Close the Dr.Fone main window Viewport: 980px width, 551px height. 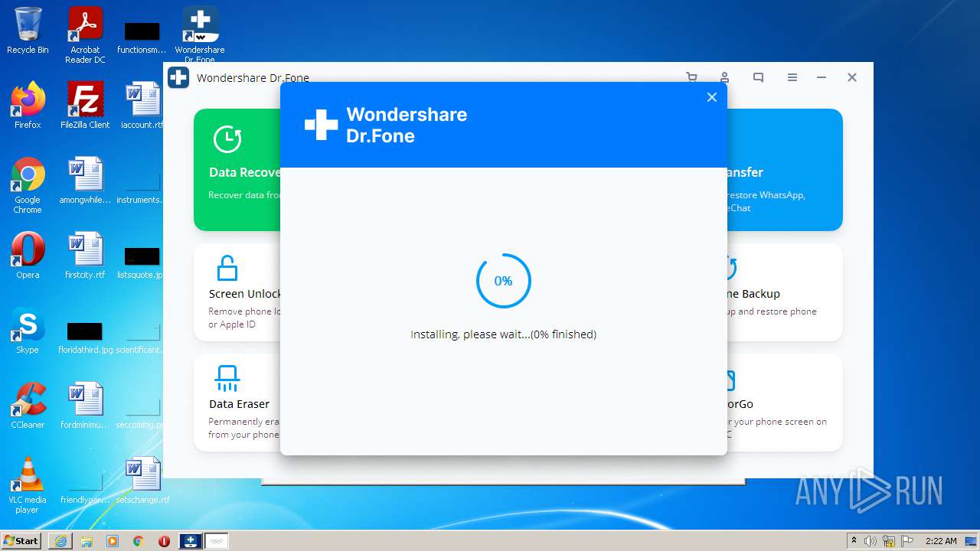851,77
